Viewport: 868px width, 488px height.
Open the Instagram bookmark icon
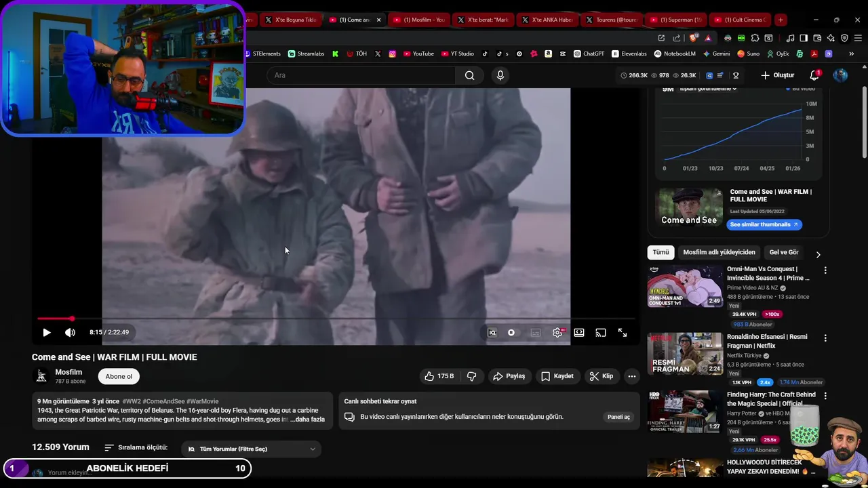tap(392, 54)
